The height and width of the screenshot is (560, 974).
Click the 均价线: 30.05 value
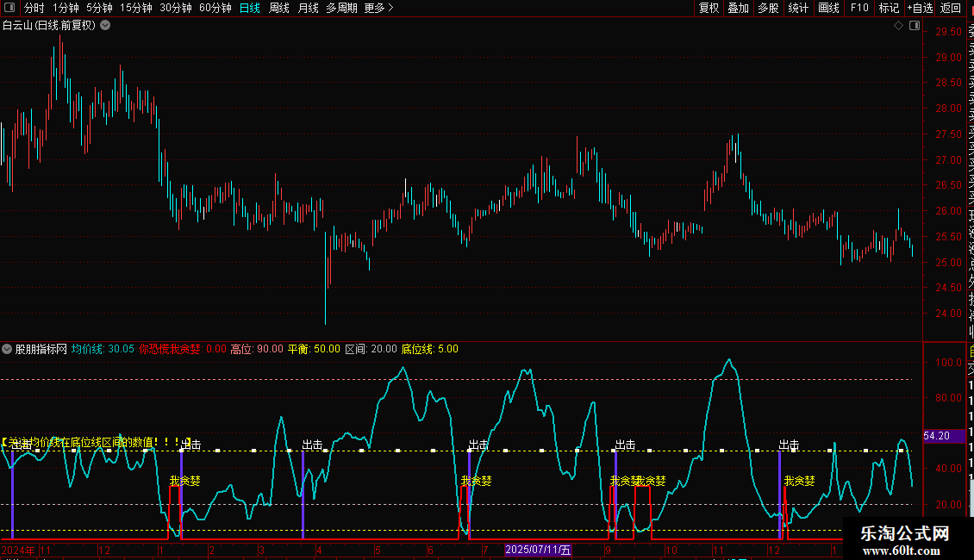click(103, 349)
